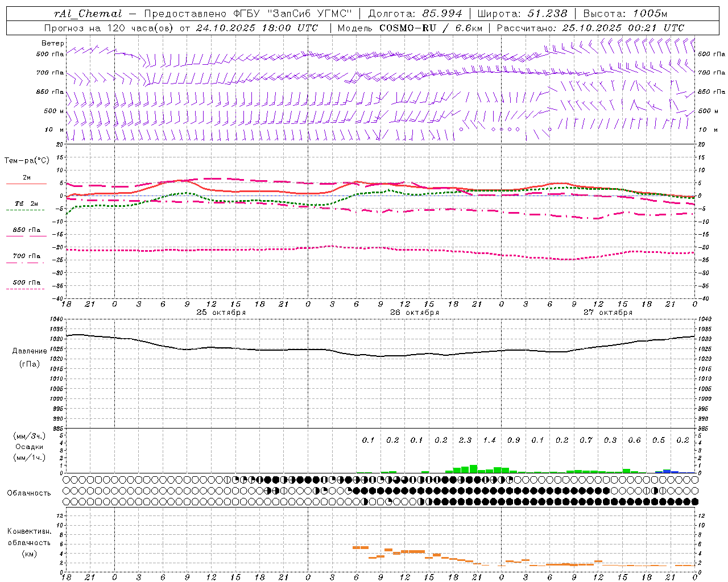
Task: Click the 0.5 precipitation amount value
Action: (659, 440)
